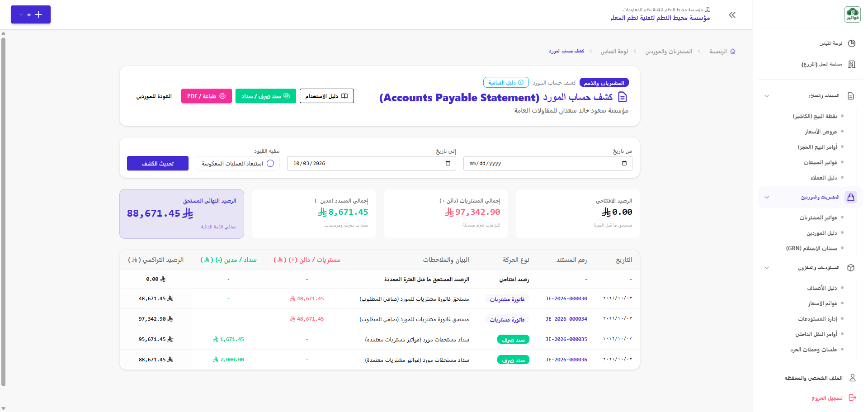This screenshot has height=412, width=868.
Task: Click سند صرف / سداد button
Action: tap(266, 96)
